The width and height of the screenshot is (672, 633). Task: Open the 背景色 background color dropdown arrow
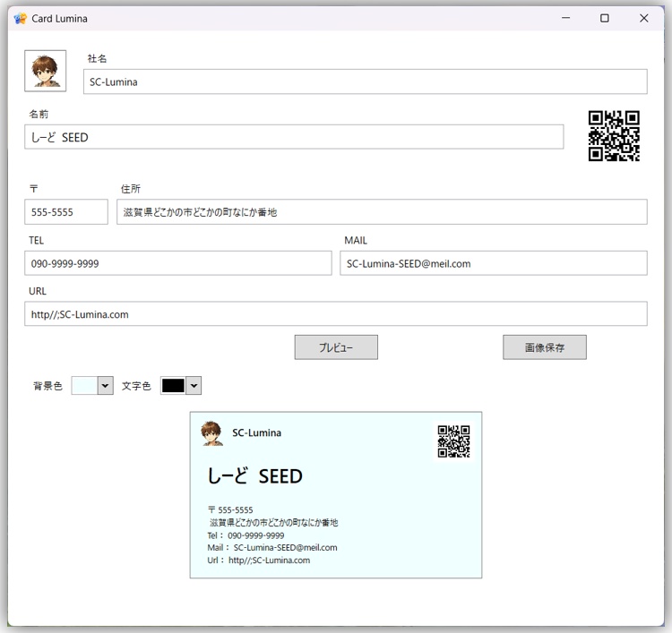[x=106, y=386]
